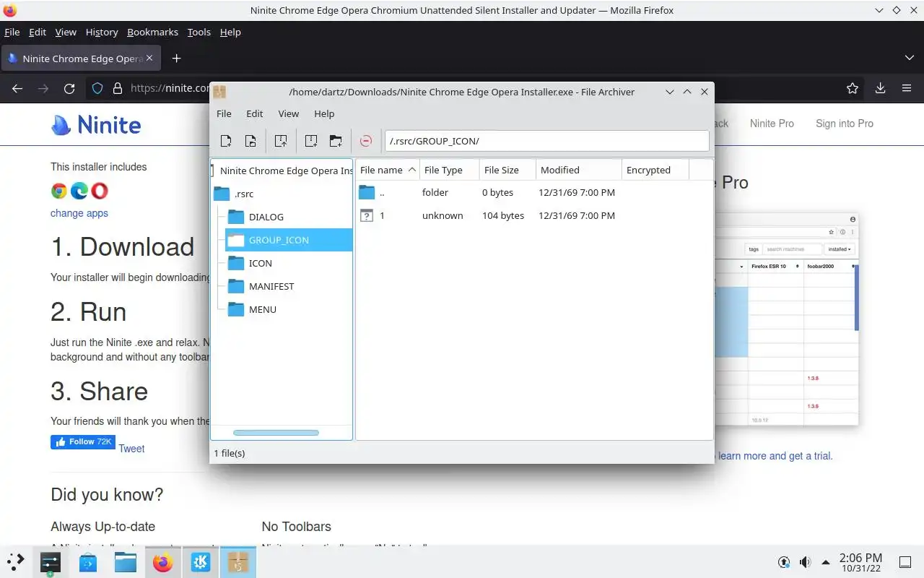Click the archive path field /.rsrc/GROUP_ICON/
The width and height of the screenshot is (924, 578).
[x=546, y=141]
